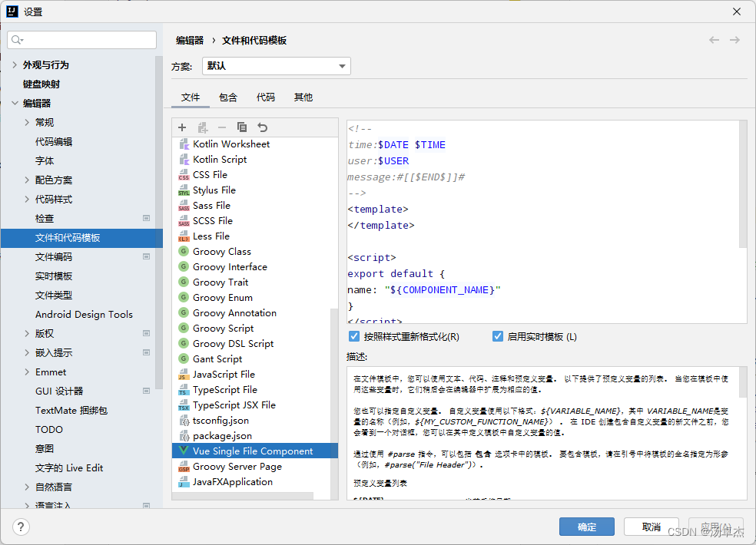Screen dimensions: 756x545
Task: Click the TypeScript File icon
Action: pyautogui.click(x=184, y=390)
